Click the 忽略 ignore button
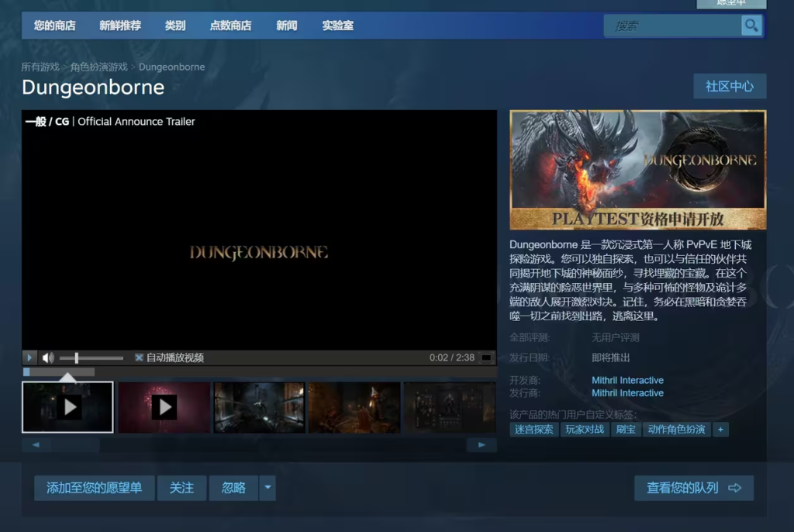The width and height of the screenshot is (794, 532). [233, 488]
